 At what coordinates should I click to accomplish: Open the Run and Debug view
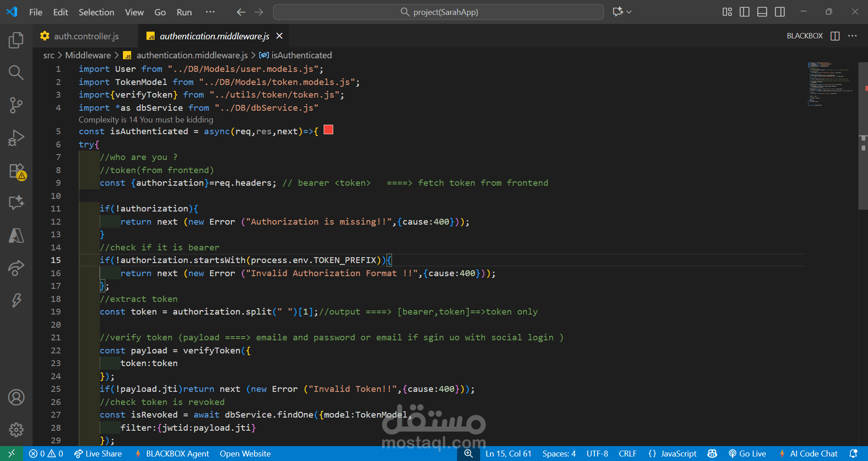(16, 138)
